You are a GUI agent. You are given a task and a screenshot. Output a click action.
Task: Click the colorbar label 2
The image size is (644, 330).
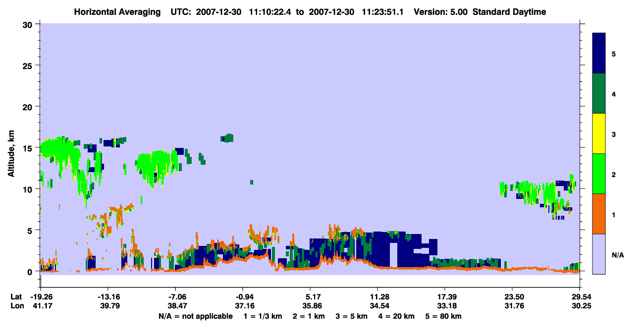(614, 175)
